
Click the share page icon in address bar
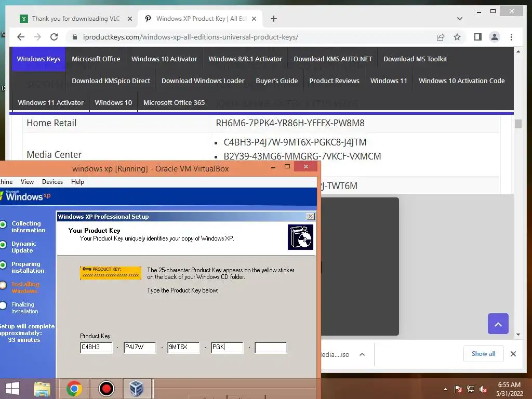coord(441,37)
